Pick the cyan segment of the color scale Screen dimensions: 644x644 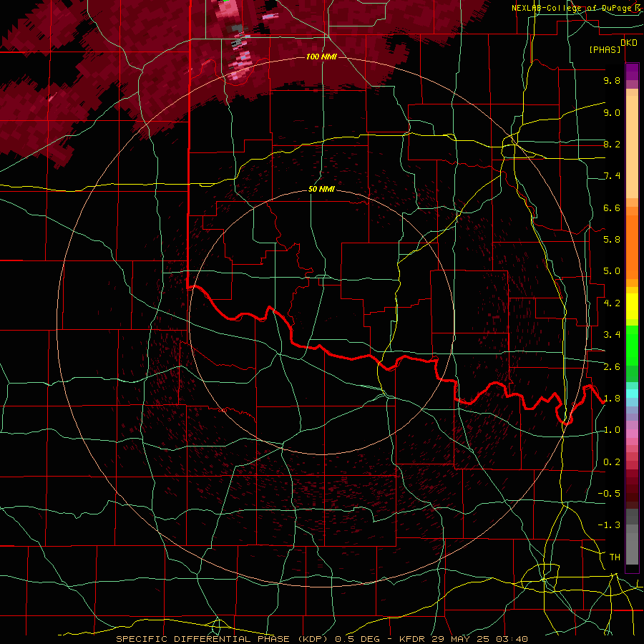[632, 394]
